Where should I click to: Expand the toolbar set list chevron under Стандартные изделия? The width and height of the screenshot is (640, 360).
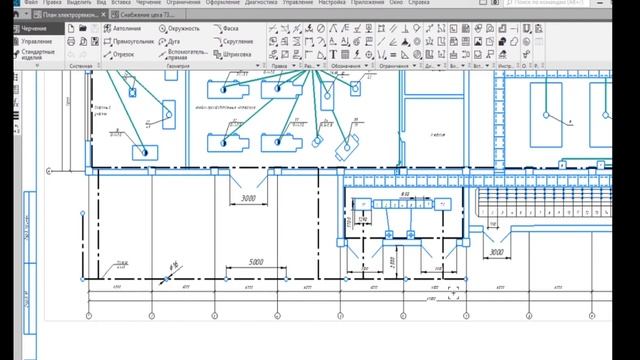(37, 65)
